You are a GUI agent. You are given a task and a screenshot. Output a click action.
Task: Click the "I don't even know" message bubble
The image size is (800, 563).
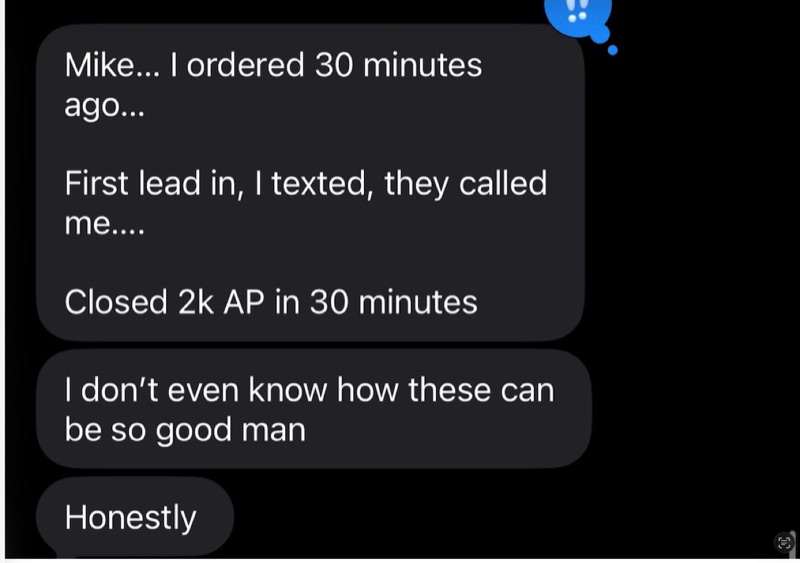click(314, 409)
